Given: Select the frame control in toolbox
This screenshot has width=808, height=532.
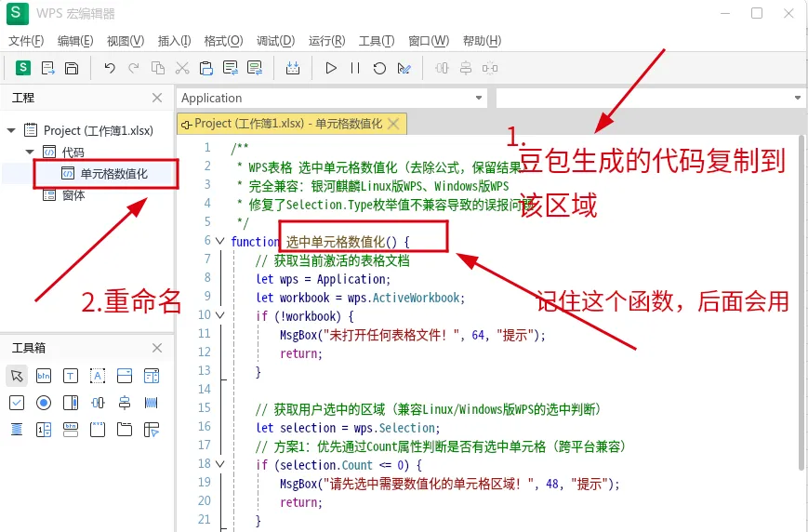Looking at the screenshot, I should [x=98, y=430].
